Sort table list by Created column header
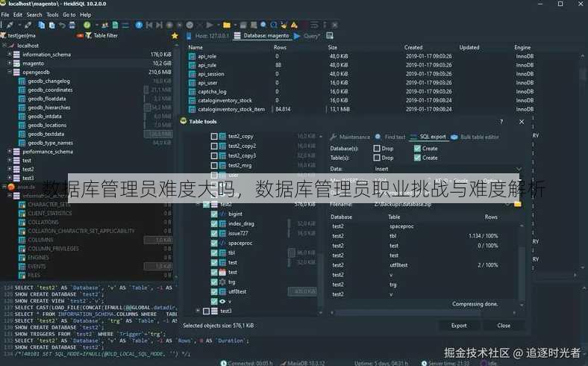Screen dimensions: 588x366 413,47
